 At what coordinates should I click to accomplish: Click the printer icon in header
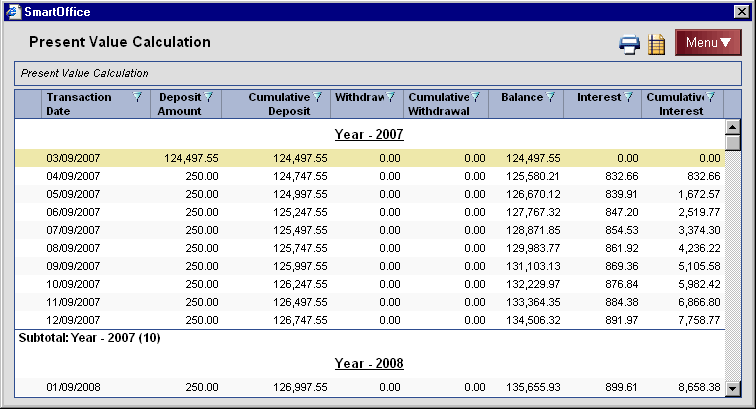629,44
